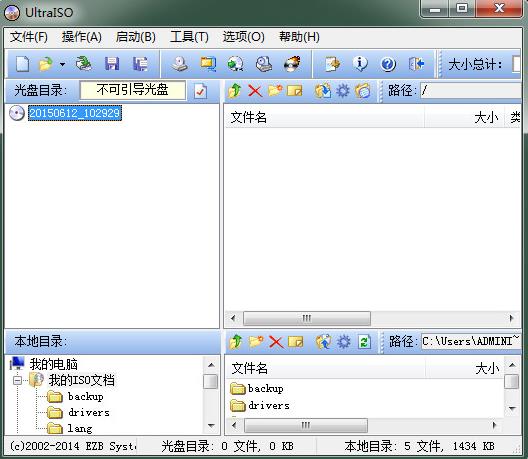
Task: Open the 选项(O) menu
Action: [243, 37]
